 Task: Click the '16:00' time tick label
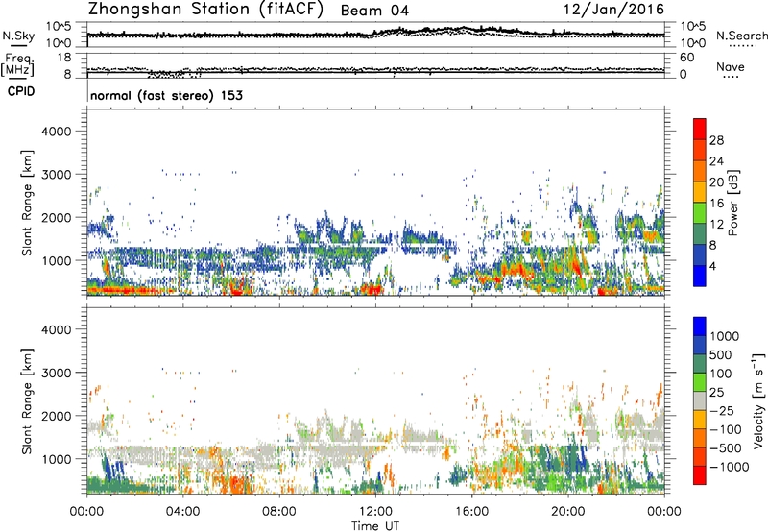coord(471,512)
